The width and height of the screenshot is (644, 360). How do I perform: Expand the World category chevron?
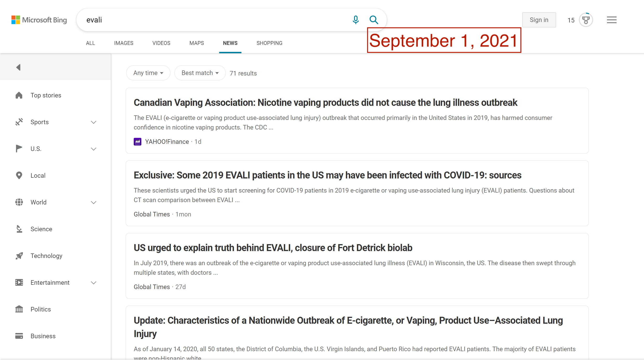[94, 202]
